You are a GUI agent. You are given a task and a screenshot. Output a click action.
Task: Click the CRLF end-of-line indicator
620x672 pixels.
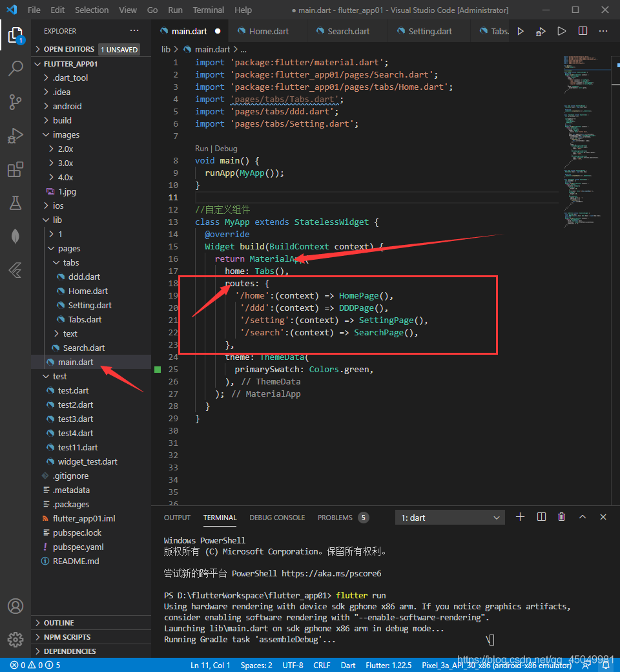click(x=322, y=665)
